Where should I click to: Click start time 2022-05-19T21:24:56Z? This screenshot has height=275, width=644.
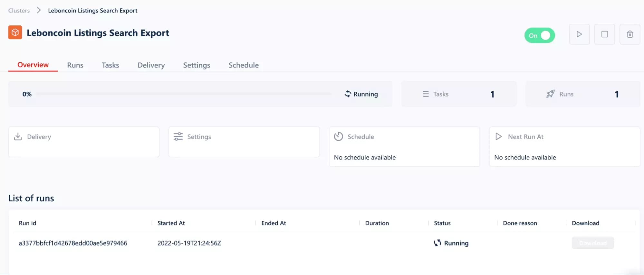(x=189, y=243)
